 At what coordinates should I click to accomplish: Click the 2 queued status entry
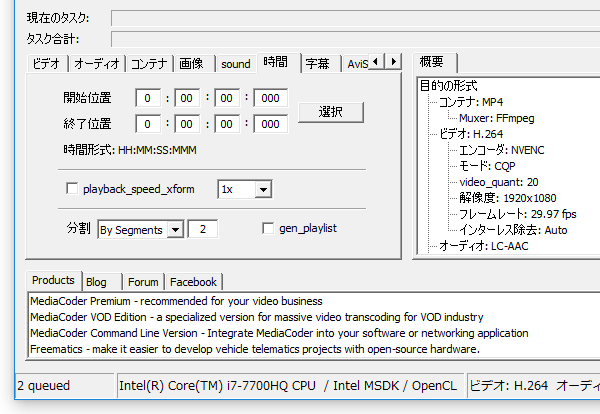point(64,386)
